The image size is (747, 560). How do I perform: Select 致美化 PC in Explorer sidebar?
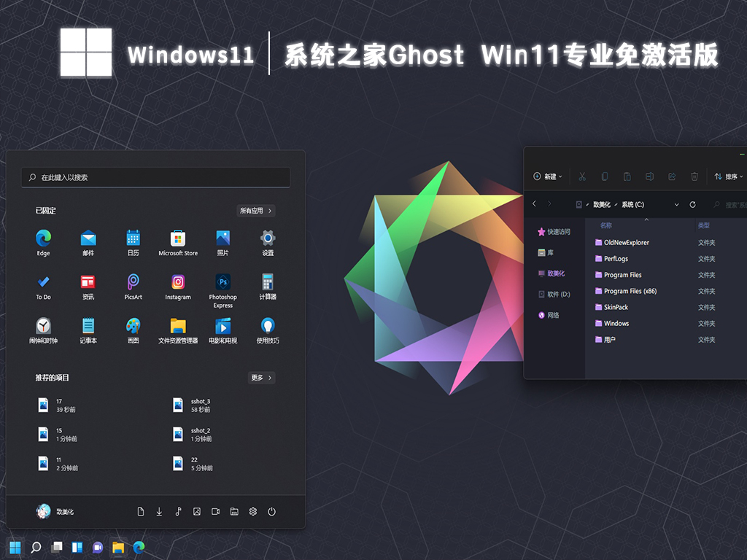coord(551,273)
